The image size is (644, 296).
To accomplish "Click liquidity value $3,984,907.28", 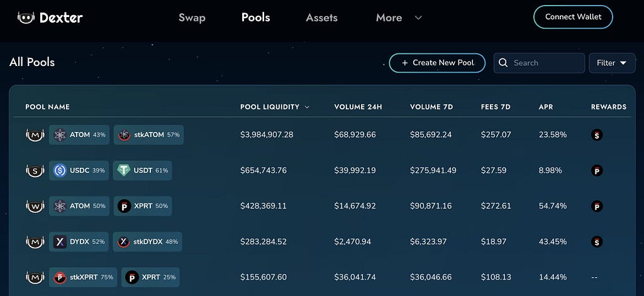I will tap(267, 134).
